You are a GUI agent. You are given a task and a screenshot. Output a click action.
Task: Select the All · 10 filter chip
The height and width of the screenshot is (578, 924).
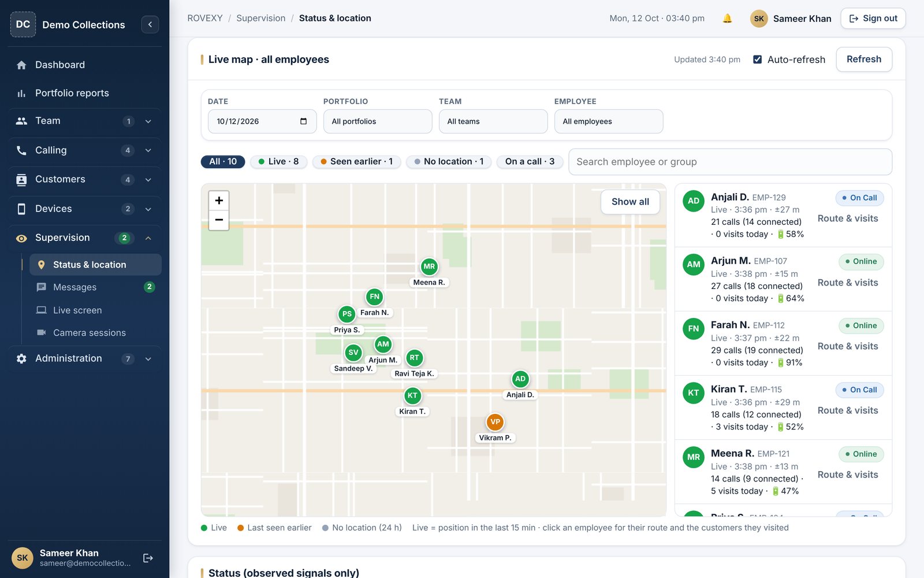tap(223, 162)
